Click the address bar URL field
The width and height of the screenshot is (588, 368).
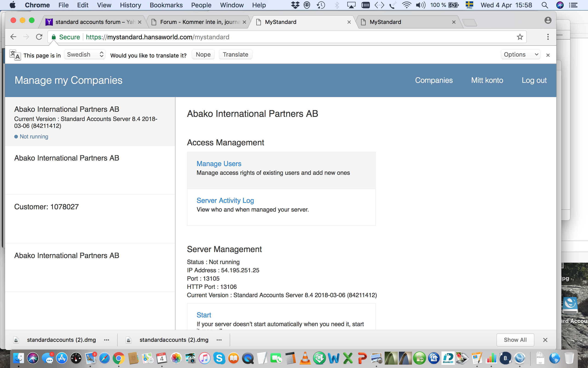pos(287,37)
